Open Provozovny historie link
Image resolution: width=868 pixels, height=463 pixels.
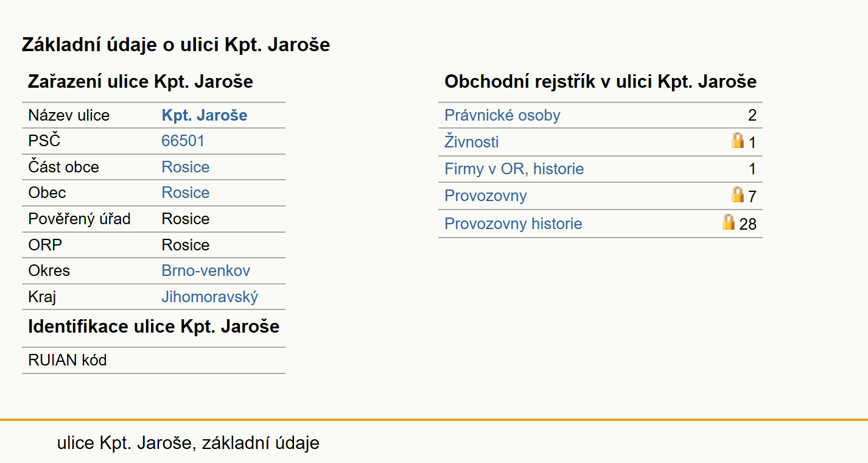513,224
